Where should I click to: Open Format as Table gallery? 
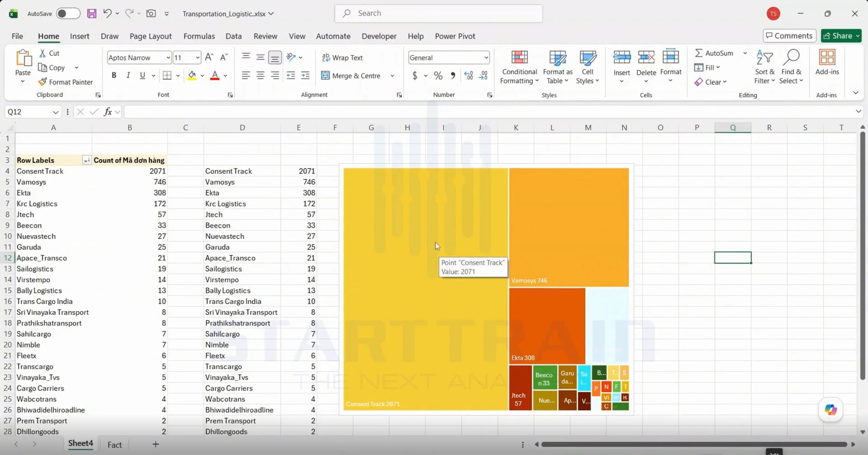point(557,67)
